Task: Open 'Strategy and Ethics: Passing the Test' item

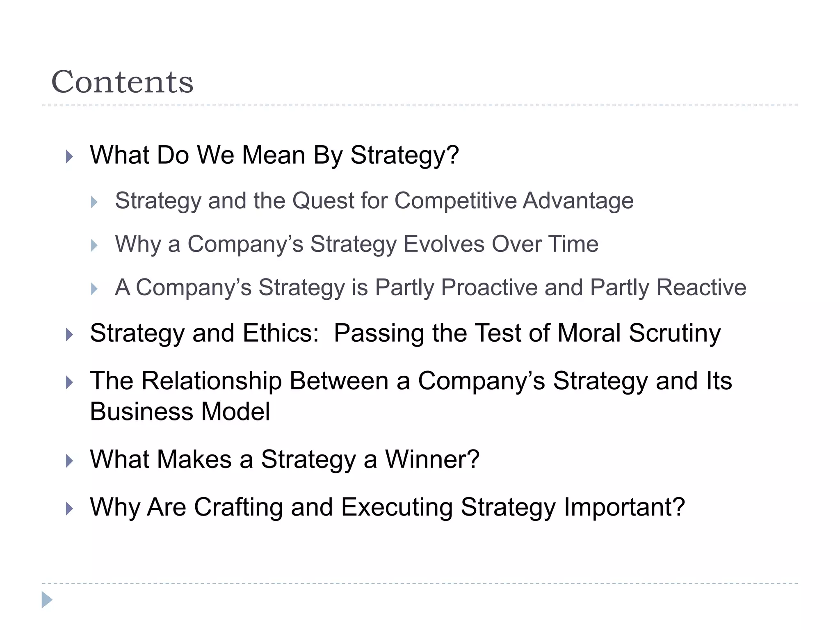Action: 405,333
